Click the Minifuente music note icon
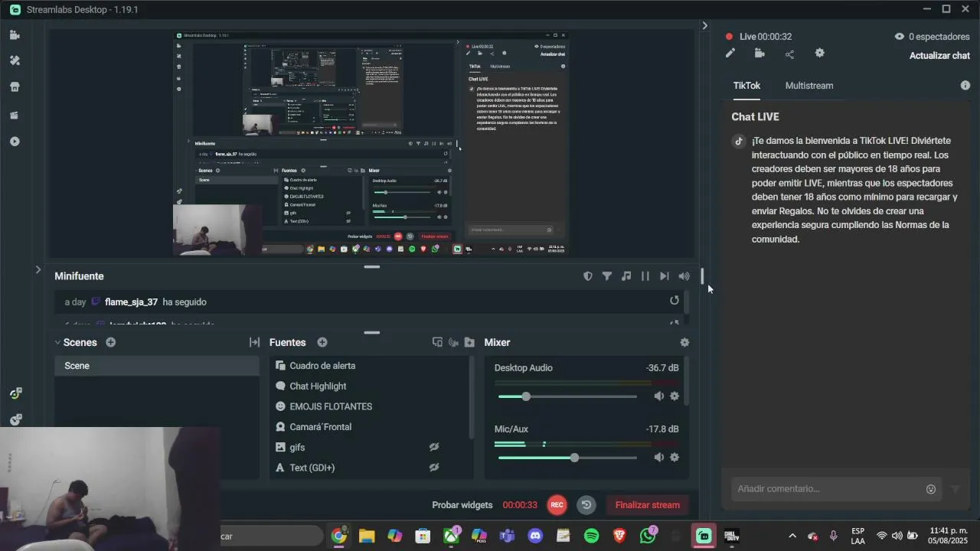The image size is (980, 551). tap(626, 276)
